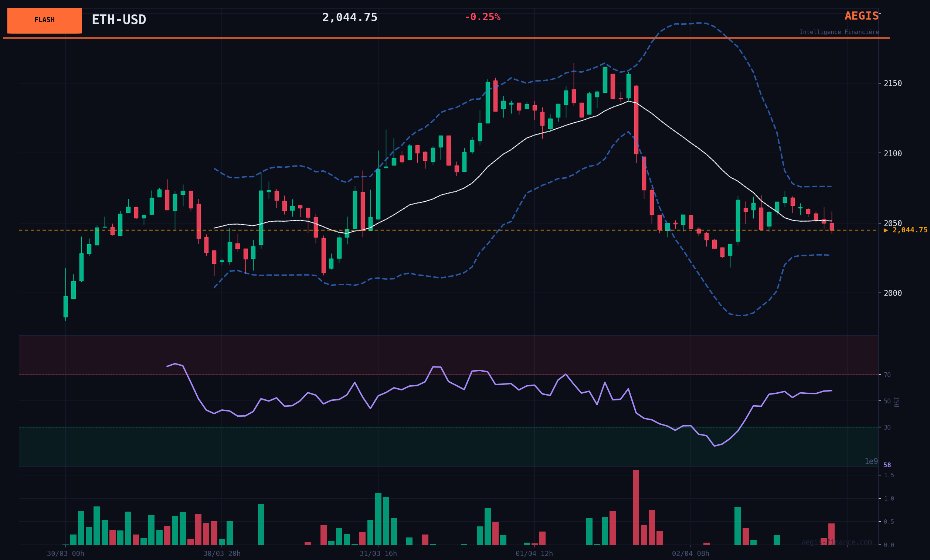Image resolution: width=930 pixels, height=560 pixels.
Task: Click the 2150 price axis label
Action: 892,83
